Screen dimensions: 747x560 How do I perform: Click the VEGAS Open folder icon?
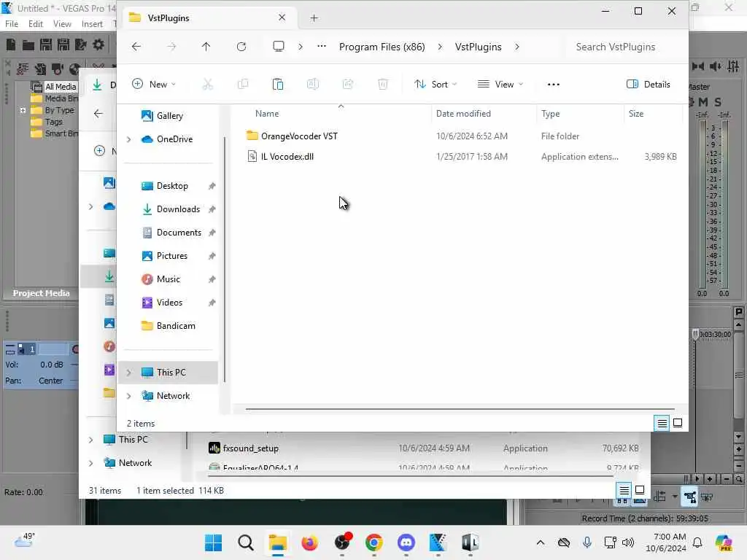coord(28,44)
